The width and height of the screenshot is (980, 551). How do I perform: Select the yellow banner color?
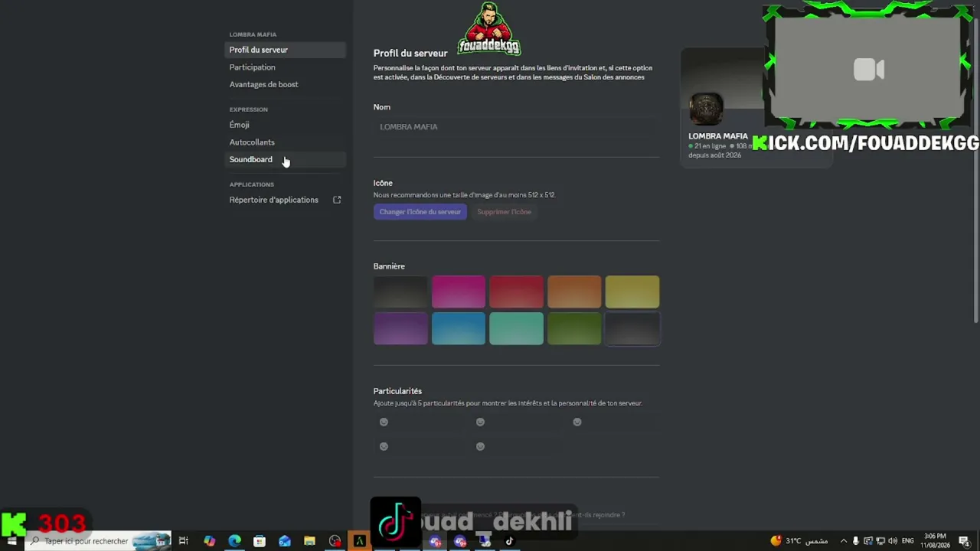click(632, 292)
